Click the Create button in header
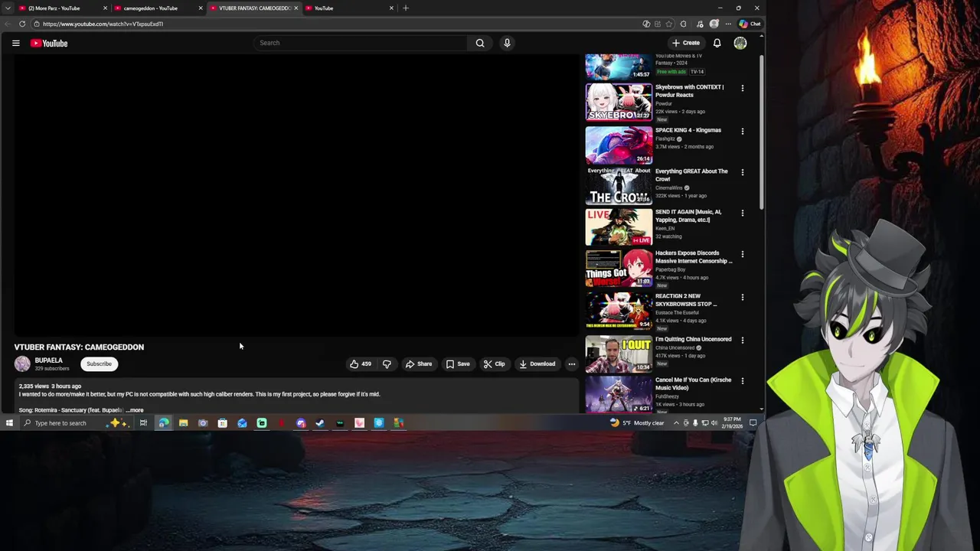Screen dimensions: 980x551 tap(686, 43)
